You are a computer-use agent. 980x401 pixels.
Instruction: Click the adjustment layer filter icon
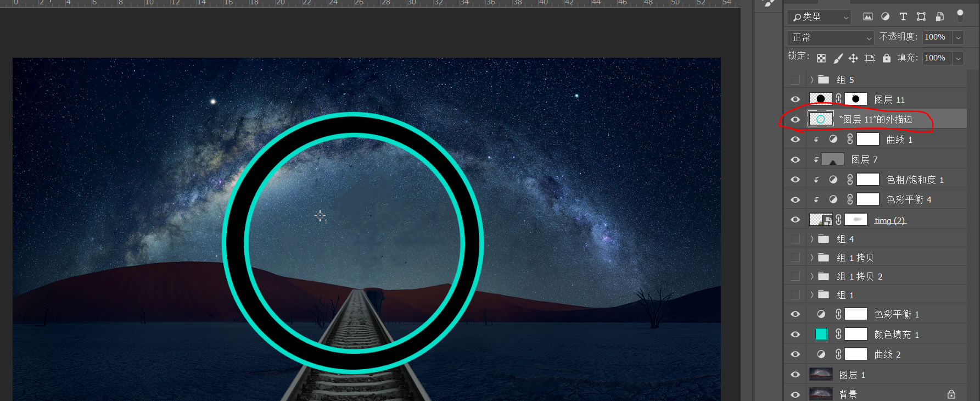[885, 16]
